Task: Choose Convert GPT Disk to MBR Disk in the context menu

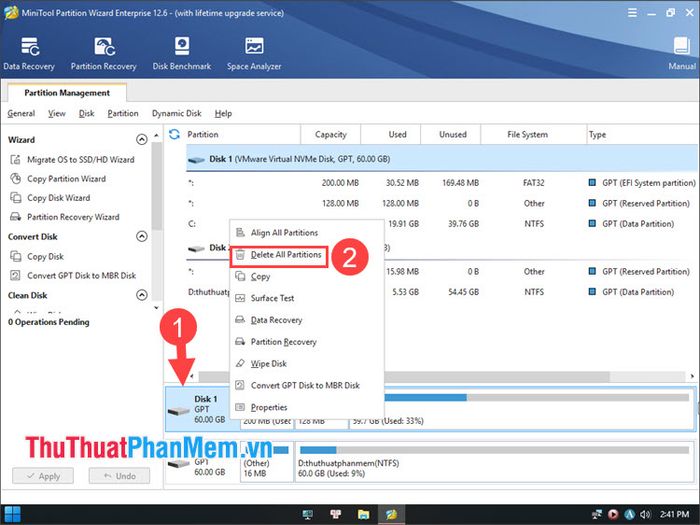Action: (x=307, y=386)
